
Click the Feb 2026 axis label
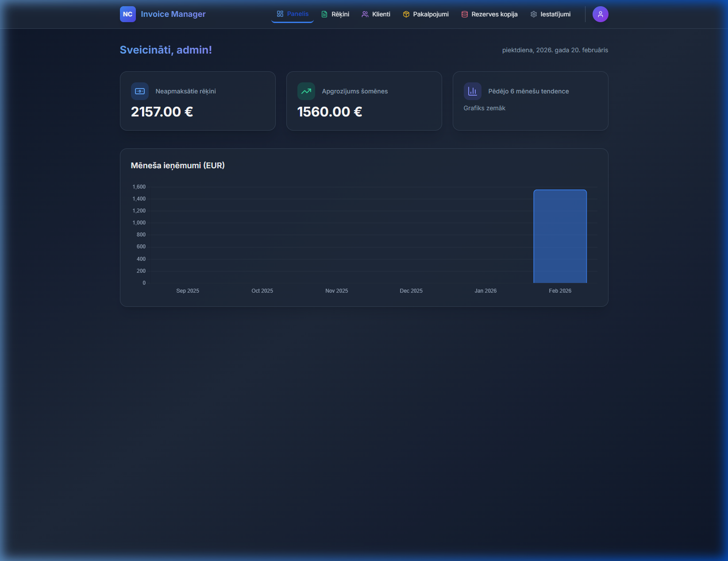[x=560, y=290]
